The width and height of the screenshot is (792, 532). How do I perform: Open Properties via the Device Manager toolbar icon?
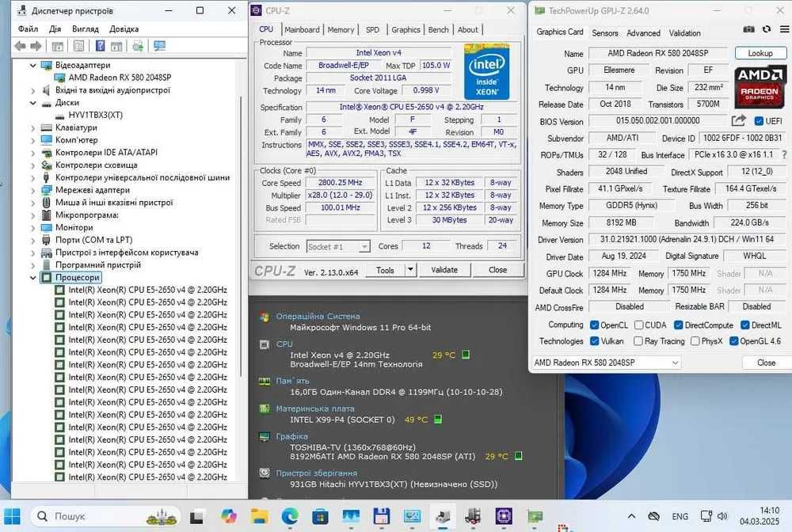[x=78, y=47]
